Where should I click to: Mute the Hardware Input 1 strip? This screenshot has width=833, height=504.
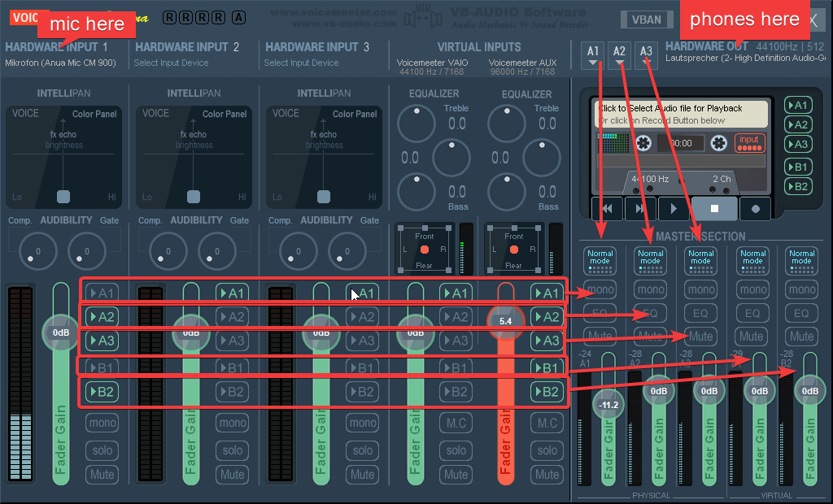click(x=102, y=474)
